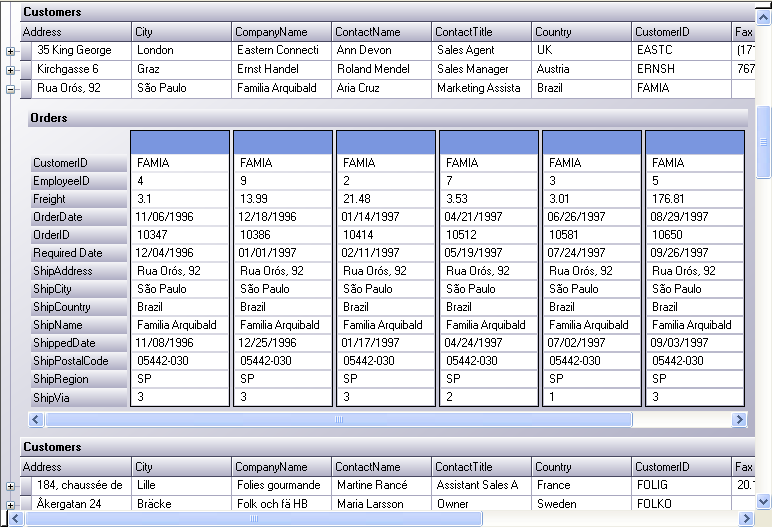Expand the Åkergatan 24 customer row
Screen dimensions: 772x527
(x=10, y=504)
